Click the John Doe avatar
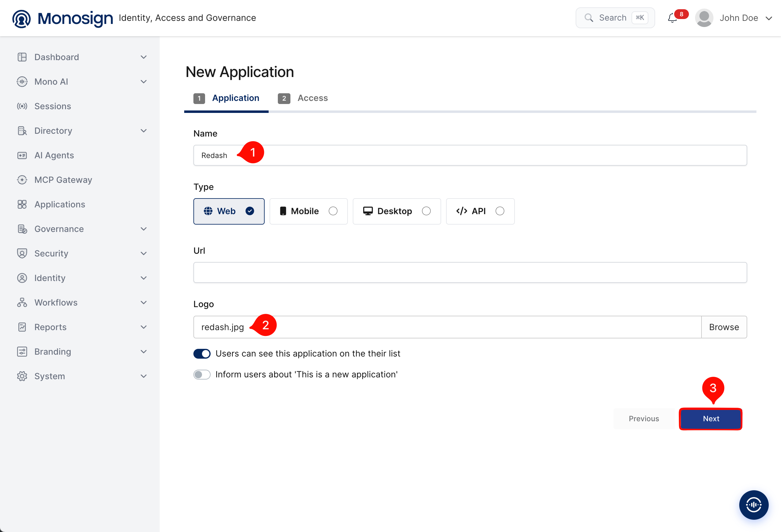This screenshot has width=781, height=532. coord(704,18)
